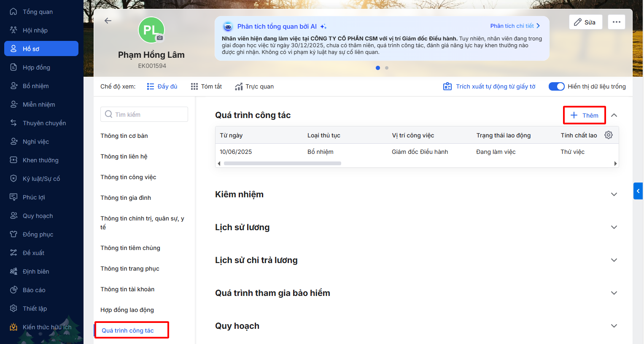The width and height of the screenshot is (644, 344).
Task: Click the Quy hoạch planning icon
Action: (13, 216)
